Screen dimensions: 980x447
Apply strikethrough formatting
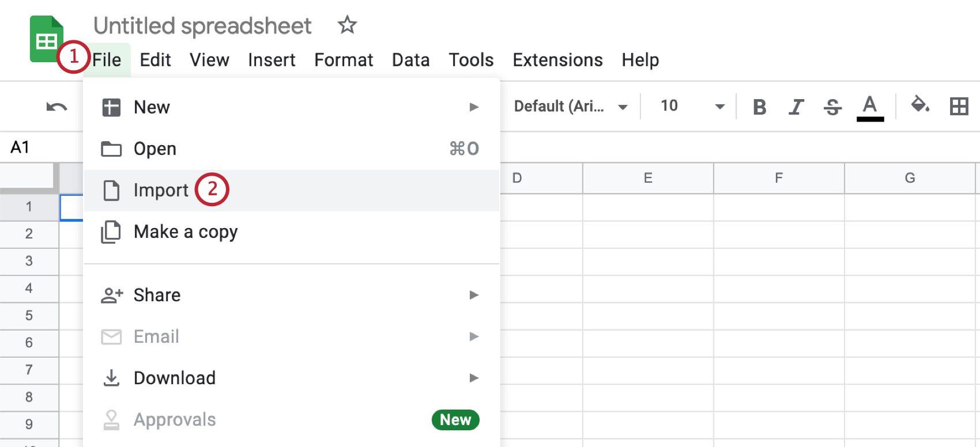click(x=832, y=107)
